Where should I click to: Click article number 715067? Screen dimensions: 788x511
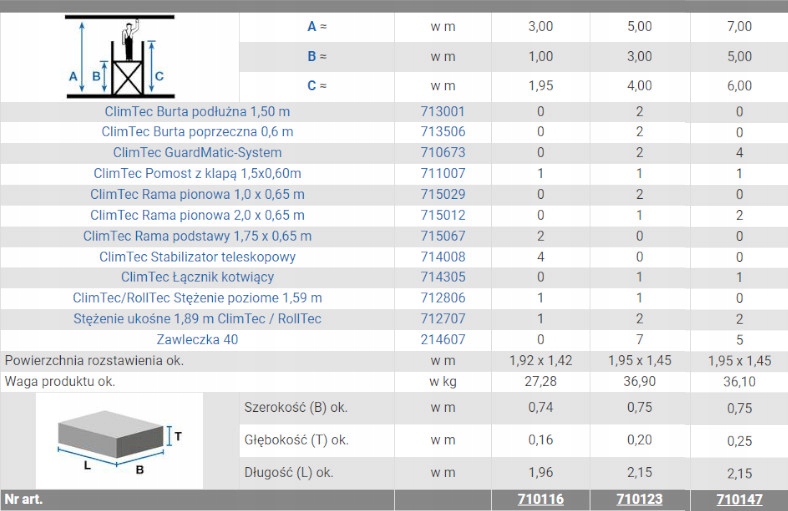pyautogui.click(x=443, y=236)
